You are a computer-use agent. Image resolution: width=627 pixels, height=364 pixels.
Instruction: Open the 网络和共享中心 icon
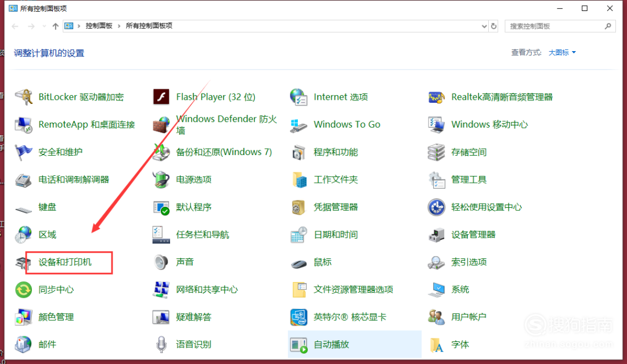point(161,290)
